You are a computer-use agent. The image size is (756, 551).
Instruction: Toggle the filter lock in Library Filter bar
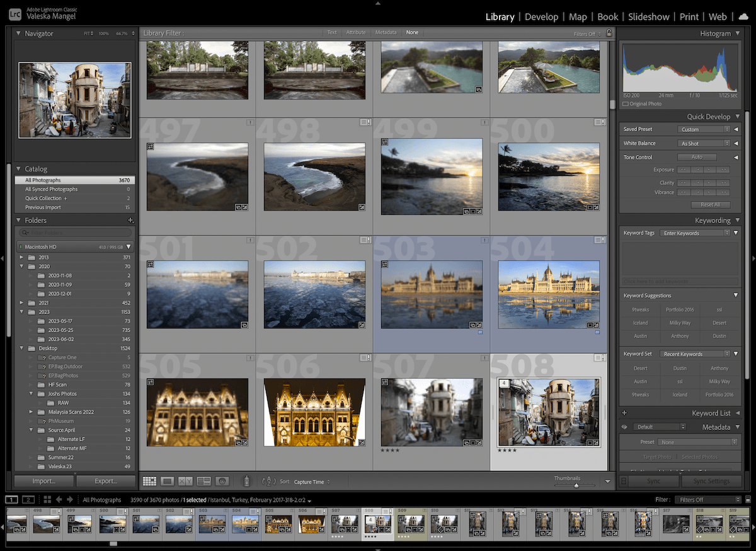(x=609, y=32)
